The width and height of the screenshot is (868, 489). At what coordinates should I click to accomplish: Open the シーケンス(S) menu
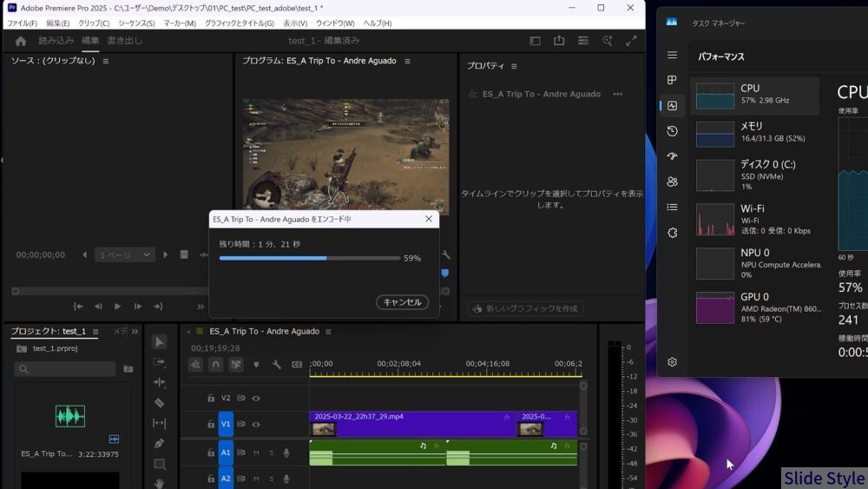[x=136, y=23]
